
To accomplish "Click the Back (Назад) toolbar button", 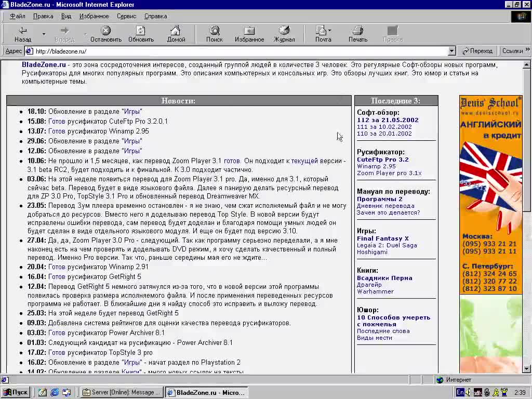I will point(22,34).
